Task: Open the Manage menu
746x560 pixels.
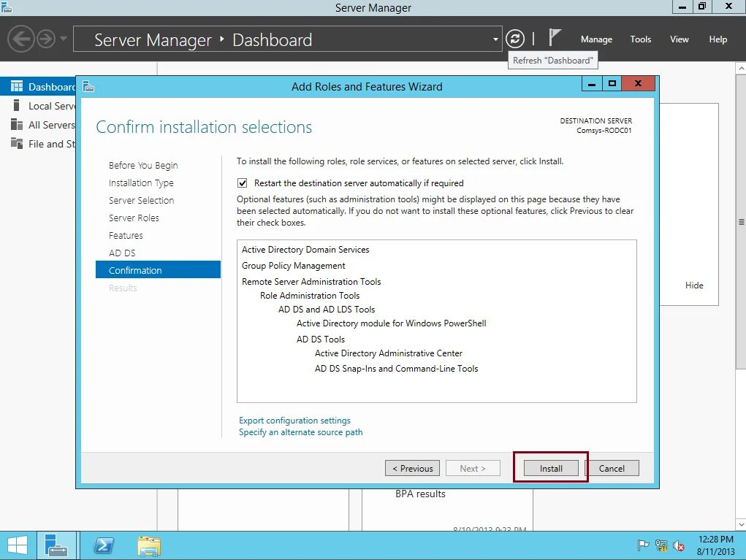Action: point(596,39)
